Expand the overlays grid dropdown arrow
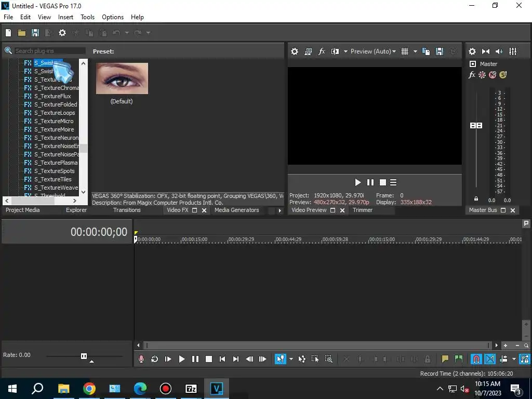This screenshot has height=399, width=532. pos(415,51)
